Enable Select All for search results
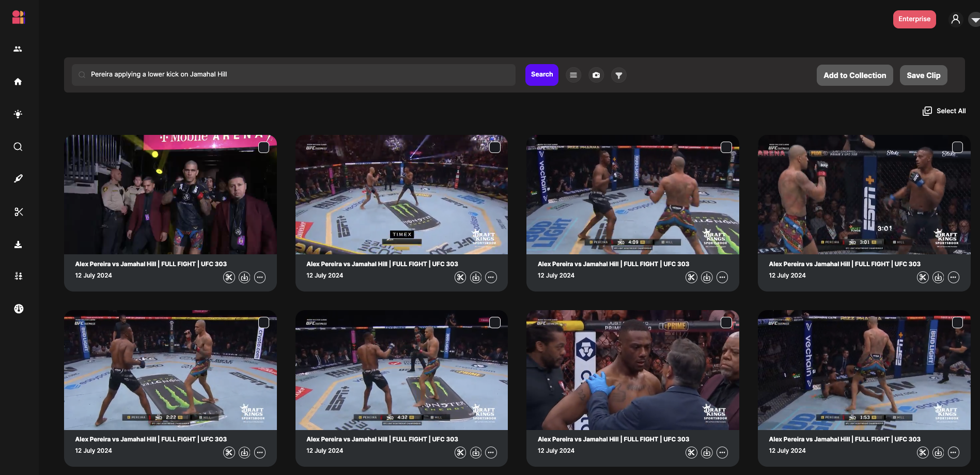Screen dimensions: 980x475 point(944,111)
